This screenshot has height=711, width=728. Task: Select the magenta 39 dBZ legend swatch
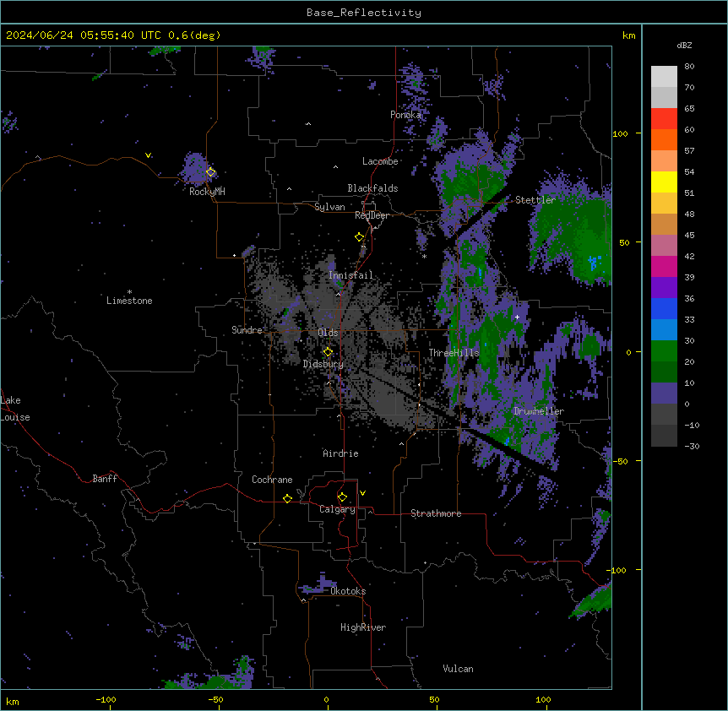tap(664, 266)
